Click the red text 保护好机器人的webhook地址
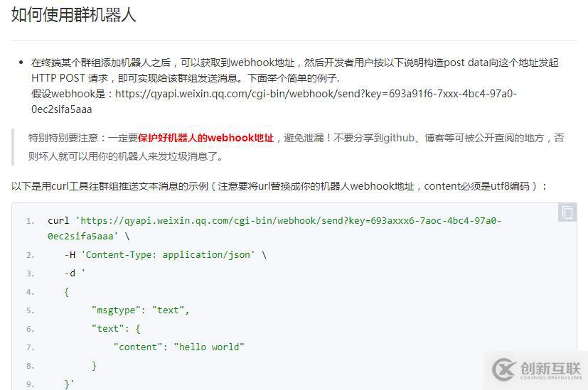This screenshot has height=390, width=588. click(x=206, y=138)
